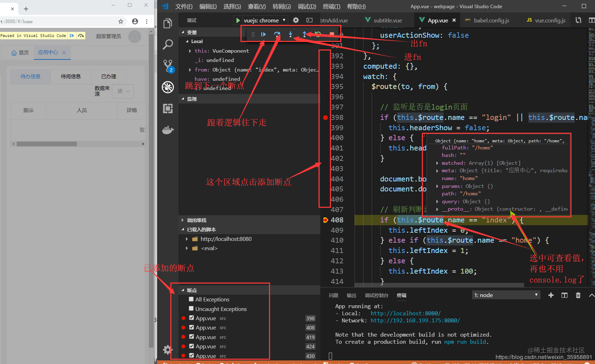
Task: Maximize the panel with the up chevron
Action: [591, 295]
